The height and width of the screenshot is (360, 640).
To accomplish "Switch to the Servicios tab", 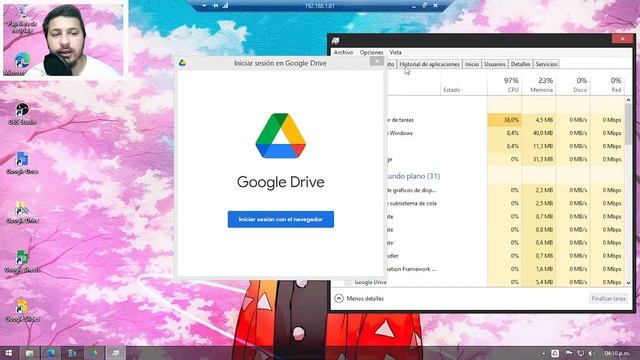I will pos(546,64).
